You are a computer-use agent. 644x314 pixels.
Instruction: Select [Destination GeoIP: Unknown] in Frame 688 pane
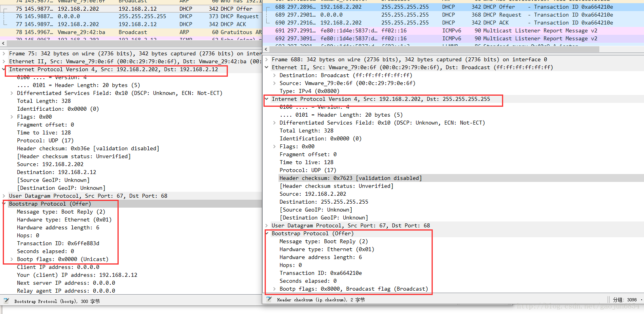324,218
